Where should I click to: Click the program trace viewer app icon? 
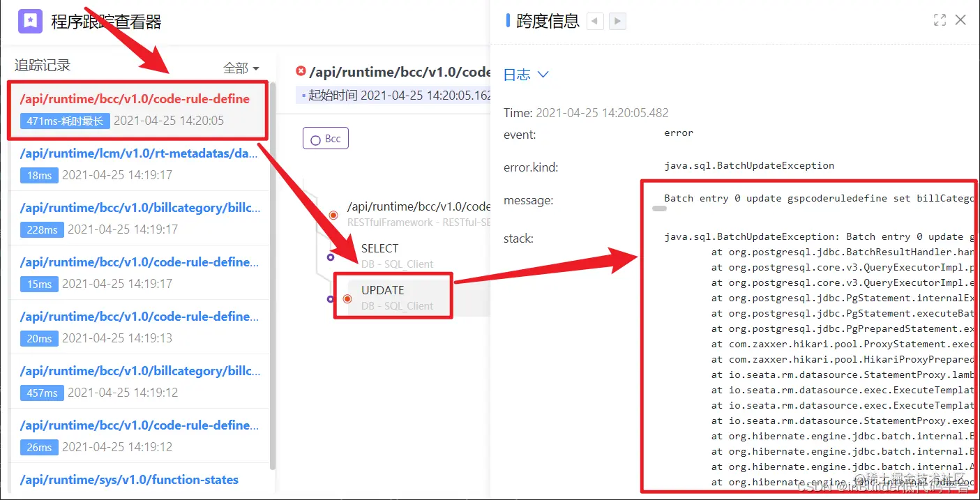(x=31, y=21)
